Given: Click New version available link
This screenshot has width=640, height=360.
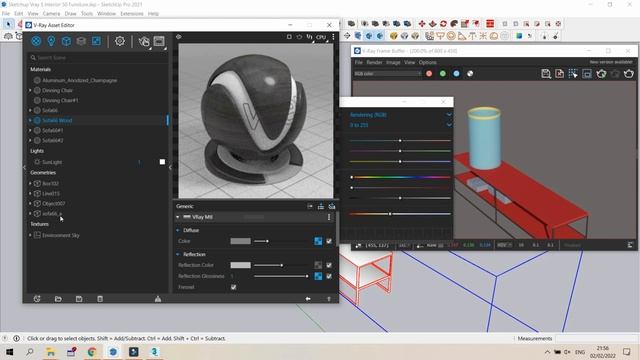Looking at the screenshot, I should tap(611, 62).
